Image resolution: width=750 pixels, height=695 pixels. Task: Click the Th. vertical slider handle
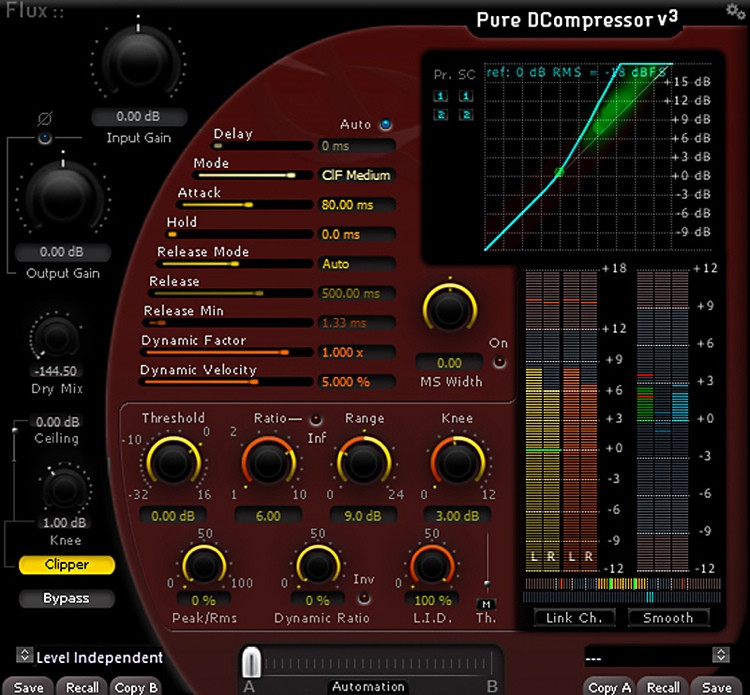[487, 584]
